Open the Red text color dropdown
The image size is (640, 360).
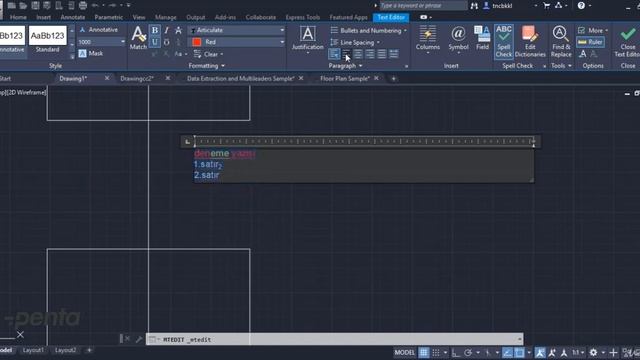click(236, 42)
